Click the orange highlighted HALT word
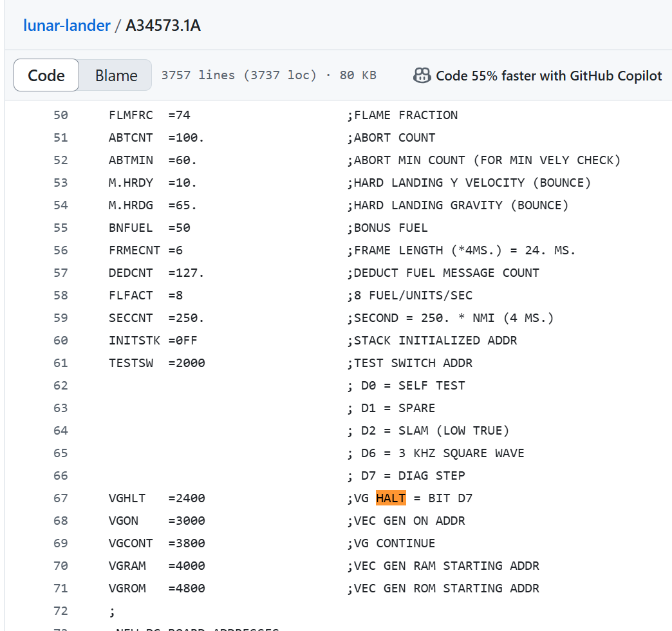The height and width of the screenshot is (631, 672). (x=391, y=498)
